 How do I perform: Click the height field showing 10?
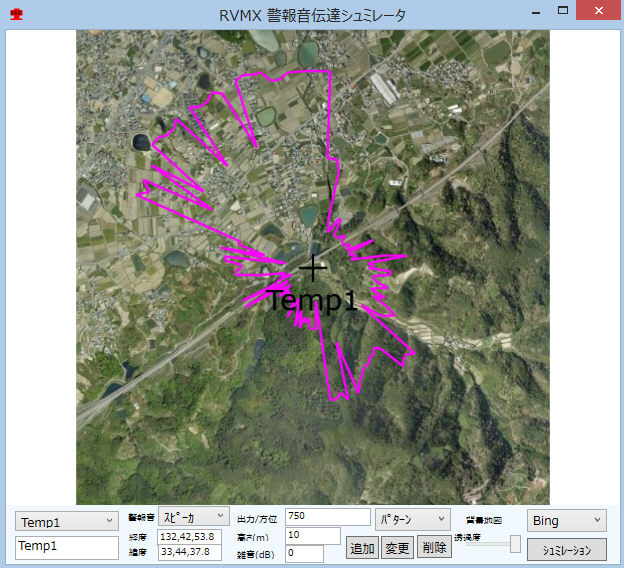pyautogui.click(x=312, y=535)
